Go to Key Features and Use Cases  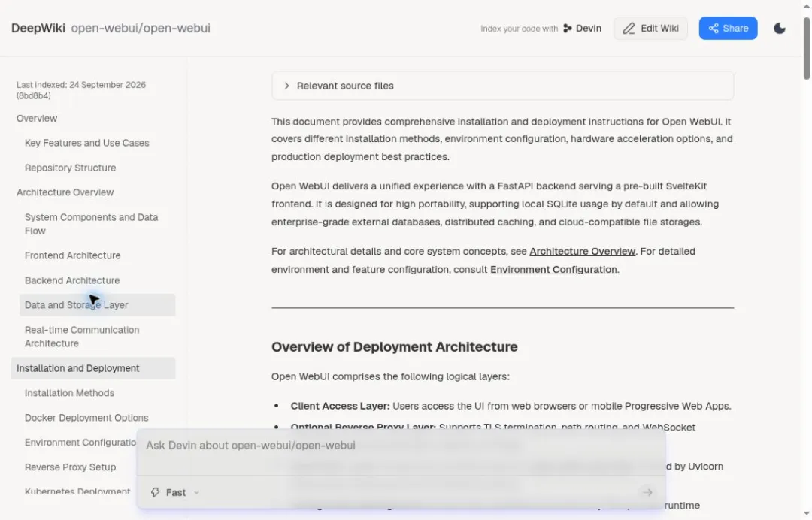coord(87,143)
